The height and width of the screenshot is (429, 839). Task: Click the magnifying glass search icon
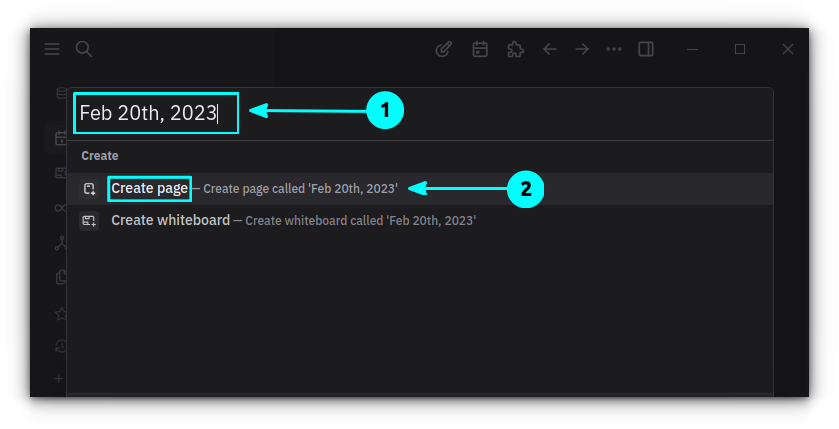pos(84,49)
